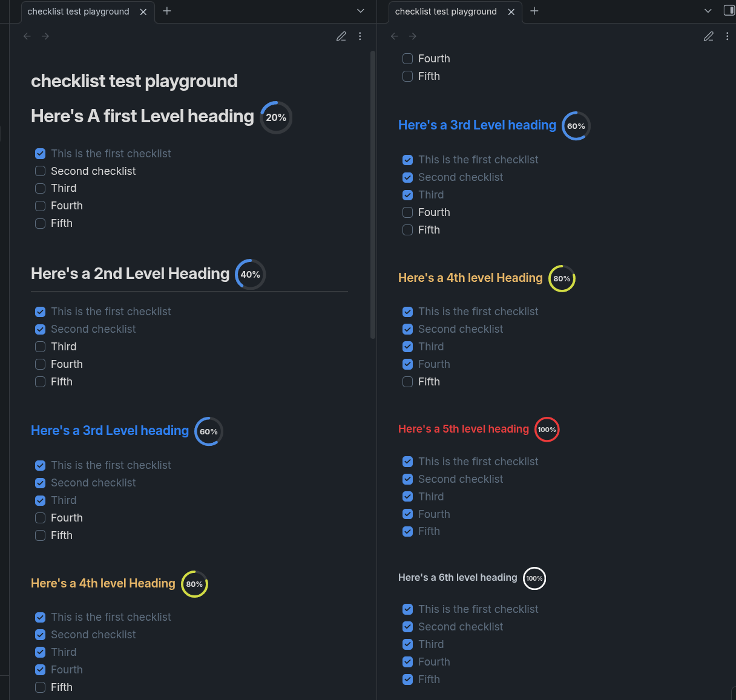Image resolution: width=736 pixels, height=700 pixels.
Task: Open more options in the right pane
Action: tap(728, 36)
